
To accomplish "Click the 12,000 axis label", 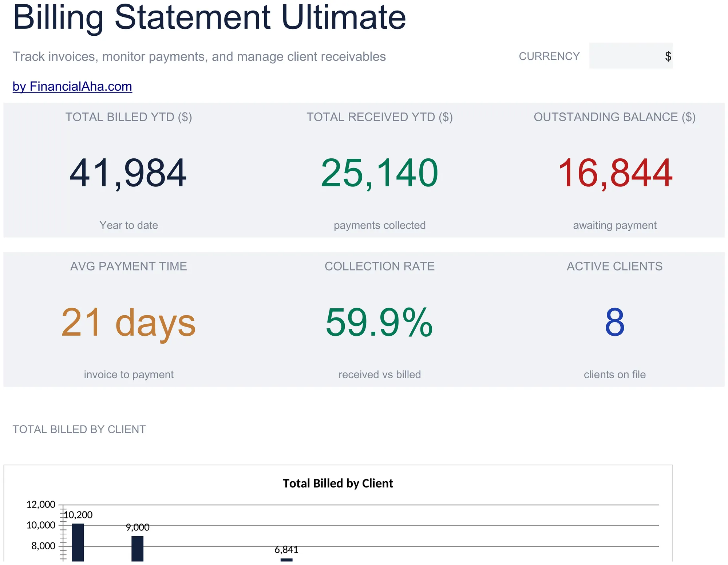I will (x=41, y=505).
